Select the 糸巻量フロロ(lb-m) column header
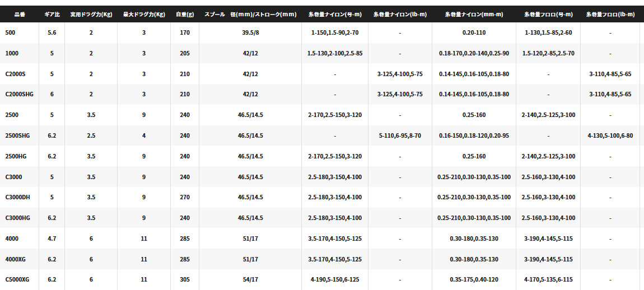 pos(610,13)
